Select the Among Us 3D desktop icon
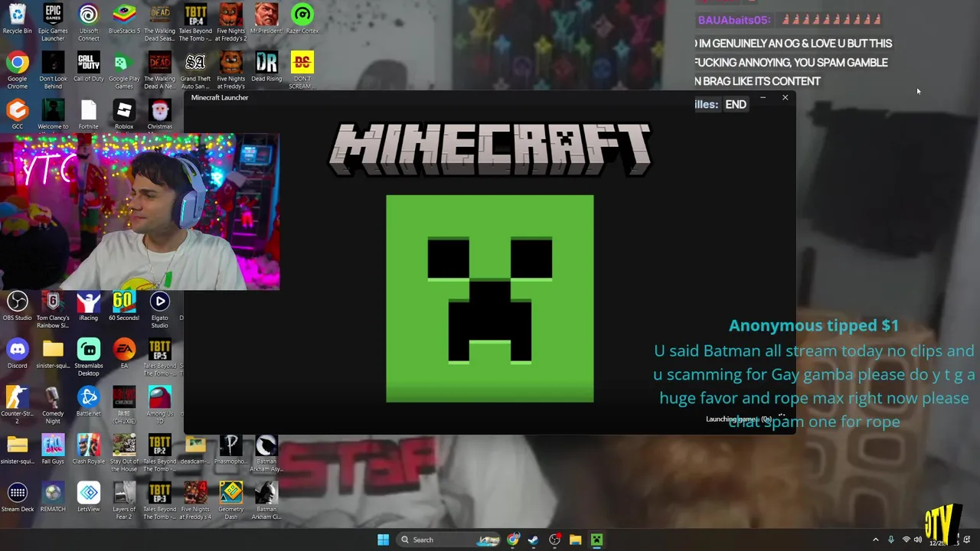The width and height of the screenshot is (980, 551). coord(159,406)
